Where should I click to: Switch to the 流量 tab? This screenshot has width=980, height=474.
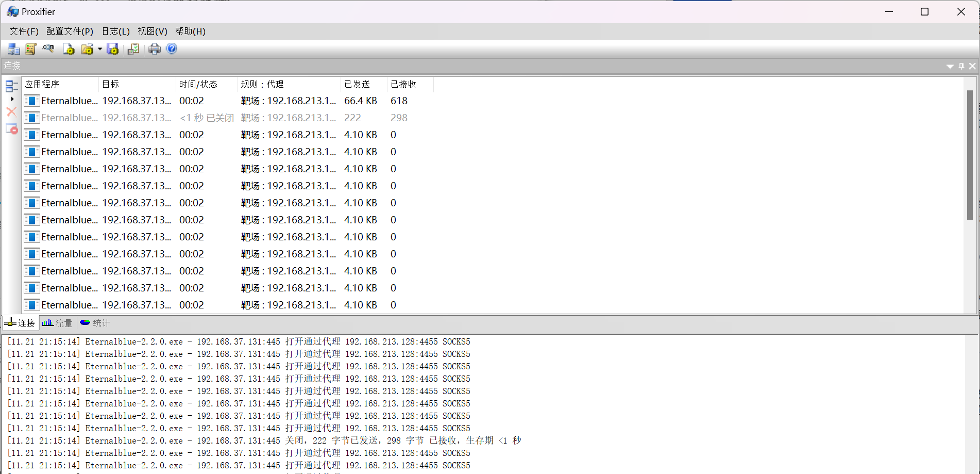pyautogui.click(x=57, y=323)
